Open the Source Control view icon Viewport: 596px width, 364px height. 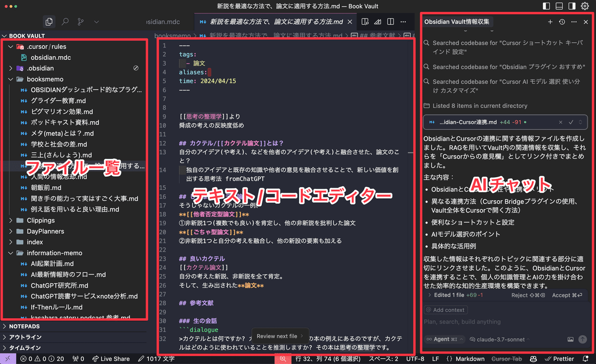[x=80, y=22]
